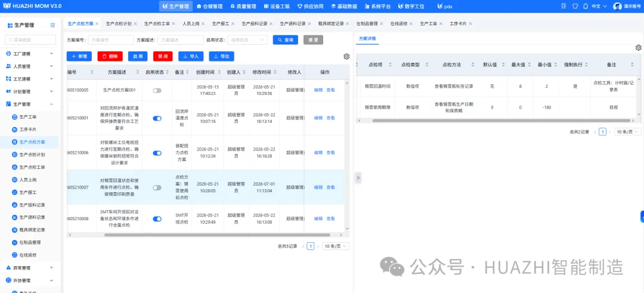Close the 工序卡片 tab with its X

click(x=470, y=24)
